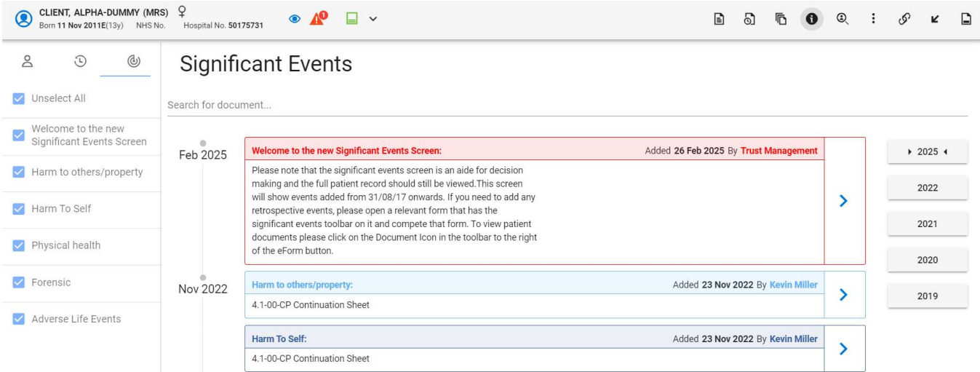The width and height of the screenshot is (980, 372).
Task: Open the patient search magnifier icon
Action: pyautogui.click(x=842, y=20)
